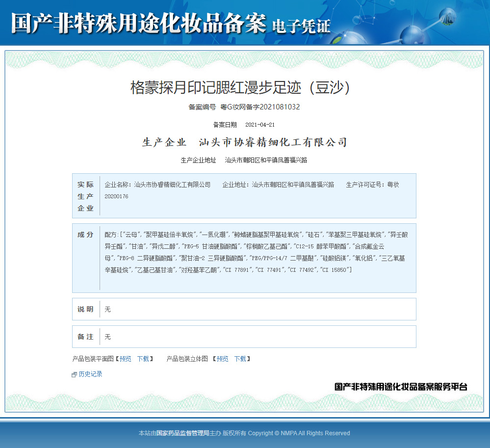
Task: Select the product title 格蒙探月印记腮红漫步足迹（豆沙）
Action: click(x=240, y=87)
